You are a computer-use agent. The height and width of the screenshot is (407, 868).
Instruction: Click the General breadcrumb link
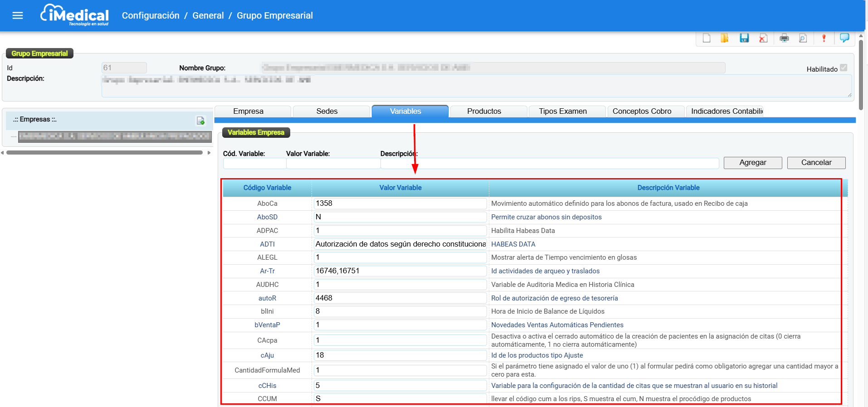pyautogui.click(x=208, y=15)
